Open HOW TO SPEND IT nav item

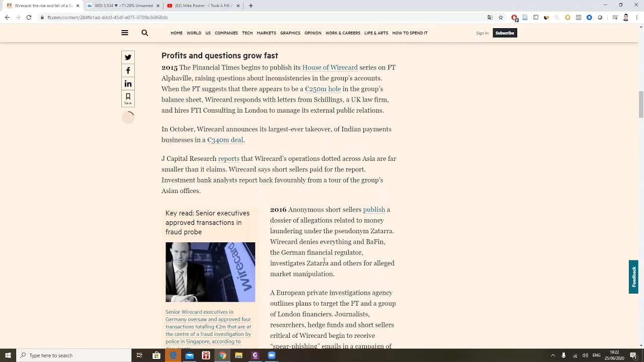tap(410, 33)
